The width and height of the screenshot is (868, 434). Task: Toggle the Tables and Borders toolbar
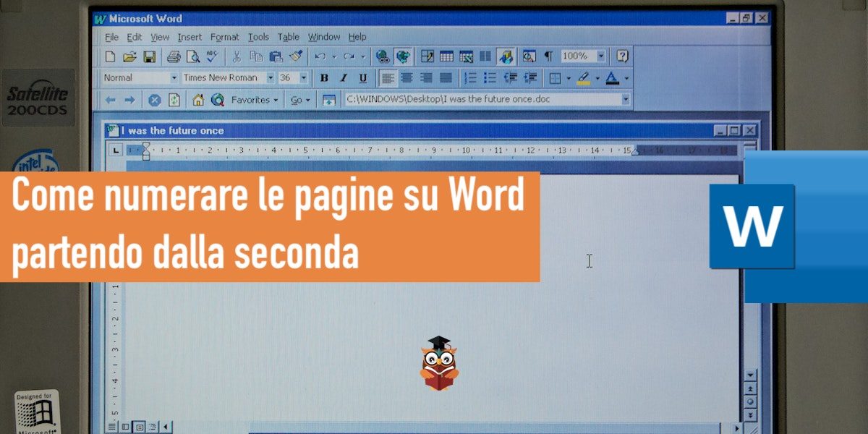click(427, 56)
